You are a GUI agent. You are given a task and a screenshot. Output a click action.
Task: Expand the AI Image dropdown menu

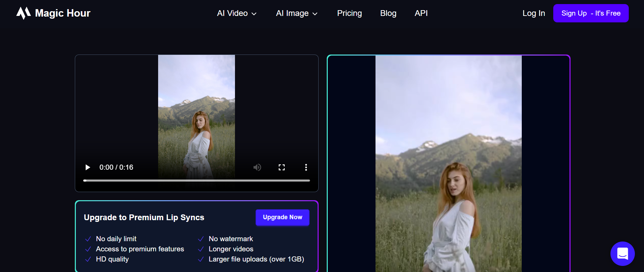[x=297, y=13]
